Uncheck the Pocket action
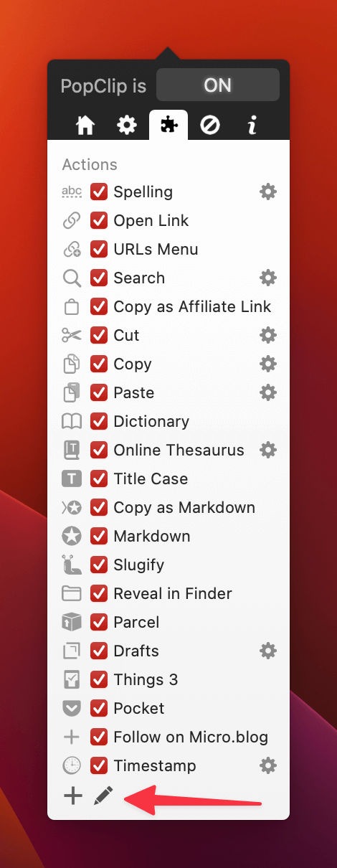 click(x=99, y=708)
